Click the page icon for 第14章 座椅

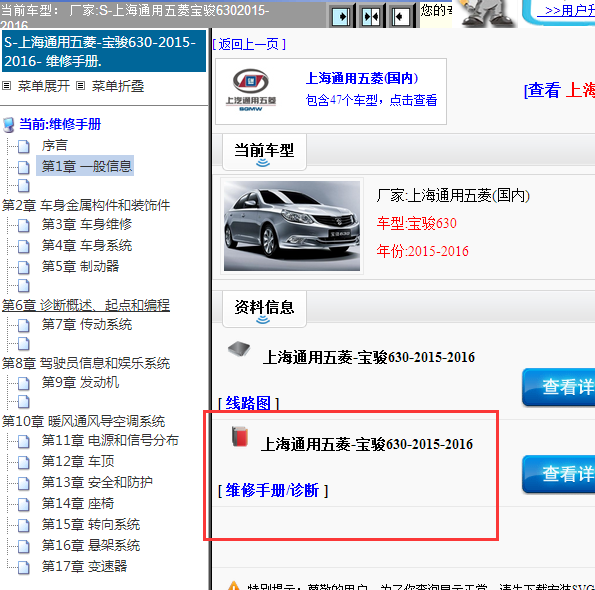pos(24,504)
